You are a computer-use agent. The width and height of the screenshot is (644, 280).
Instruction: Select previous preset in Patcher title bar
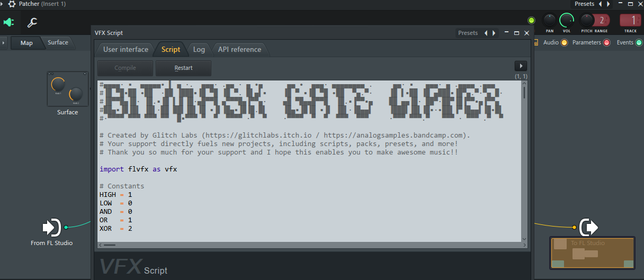(x=600, y=4)
